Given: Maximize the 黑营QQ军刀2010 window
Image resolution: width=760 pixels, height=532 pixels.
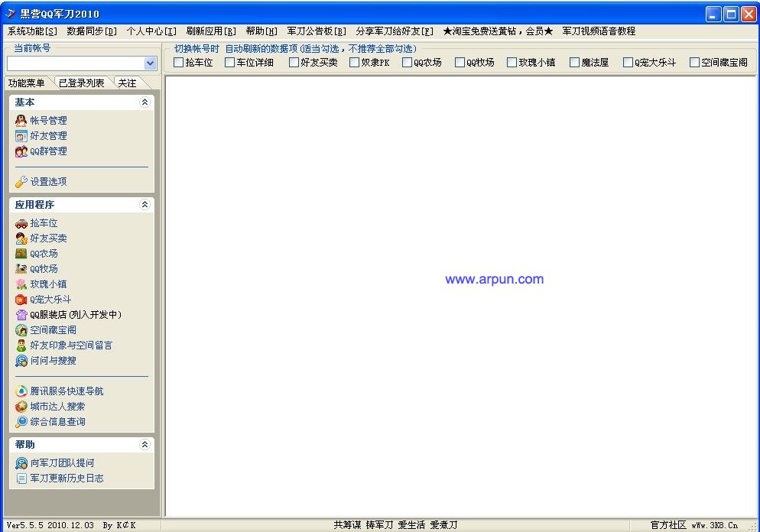Looking at the screenshot, I should (731, 14).
